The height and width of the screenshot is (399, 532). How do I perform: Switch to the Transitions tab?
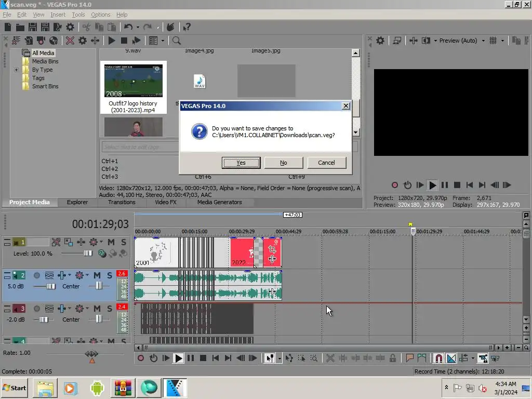click(x=122, y=202)
